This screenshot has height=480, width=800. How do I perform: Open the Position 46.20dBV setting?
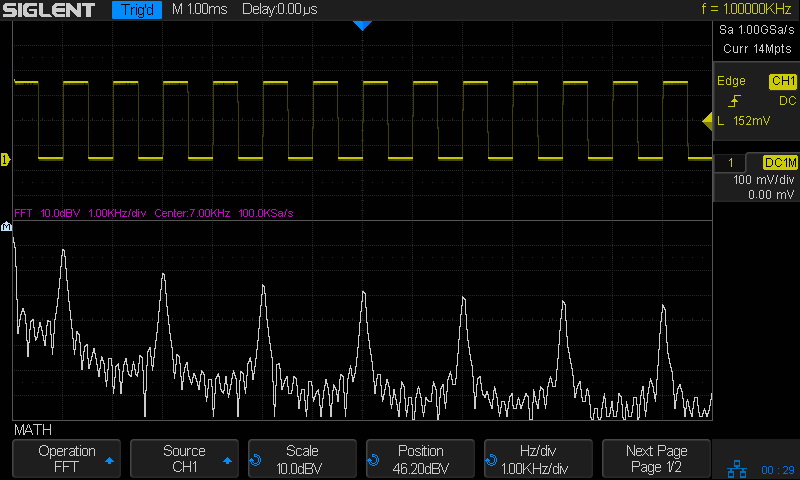(x=420, y=459)
